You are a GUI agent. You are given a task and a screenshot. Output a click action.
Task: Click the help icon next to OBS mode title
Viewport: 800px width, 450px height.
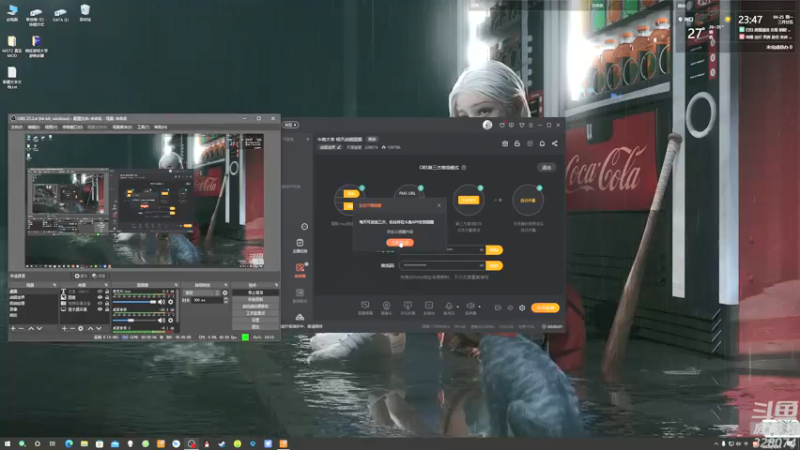[464, 167]
